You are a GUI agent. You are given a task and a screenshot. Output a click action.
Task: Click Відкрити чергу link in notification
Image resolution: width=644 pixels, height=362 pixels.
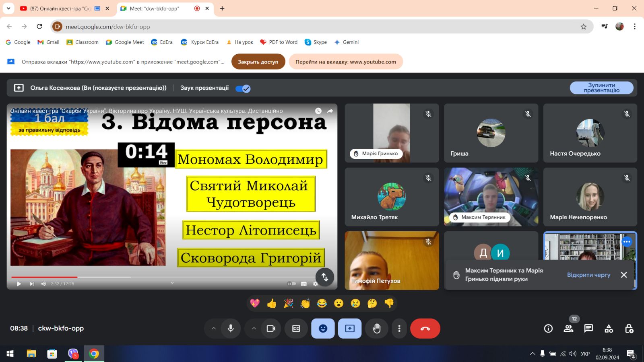click(588, 275)
